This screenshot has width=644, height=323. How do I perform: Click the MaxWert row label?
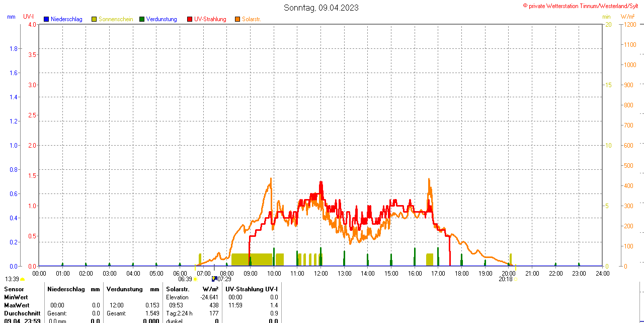(17, 305)
